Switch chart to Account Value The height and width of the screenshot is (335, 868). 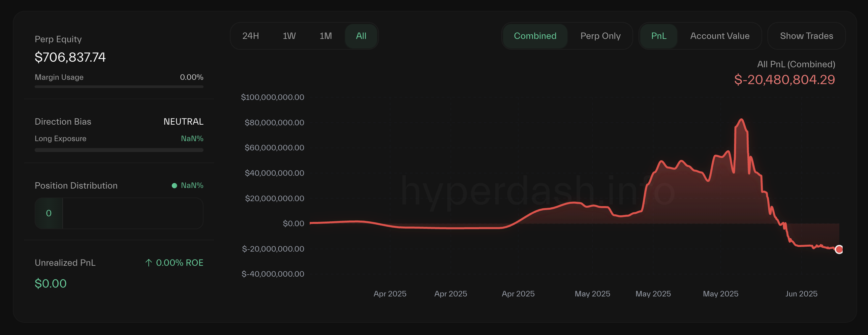[x=719, y=36]
